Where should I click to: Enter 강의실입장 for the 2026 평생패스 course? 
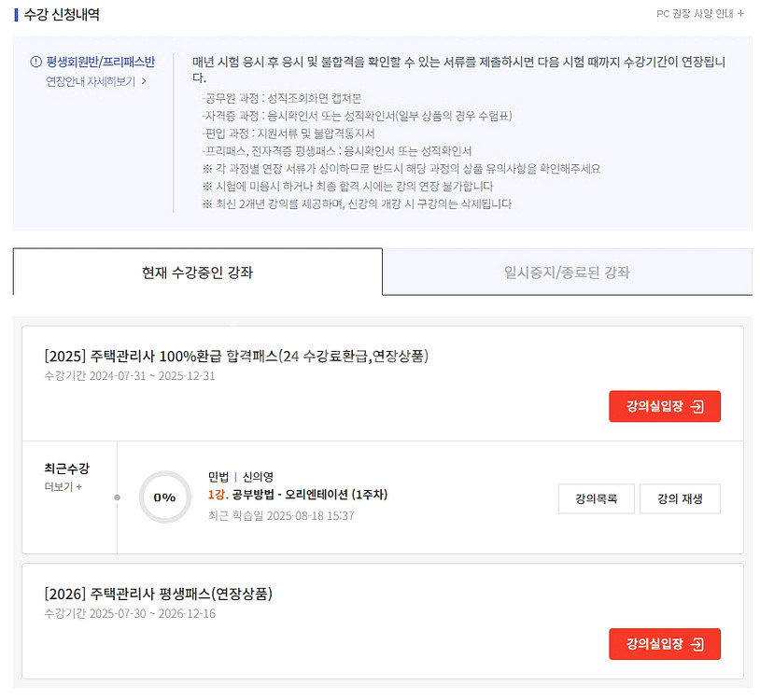click(664, 644)
